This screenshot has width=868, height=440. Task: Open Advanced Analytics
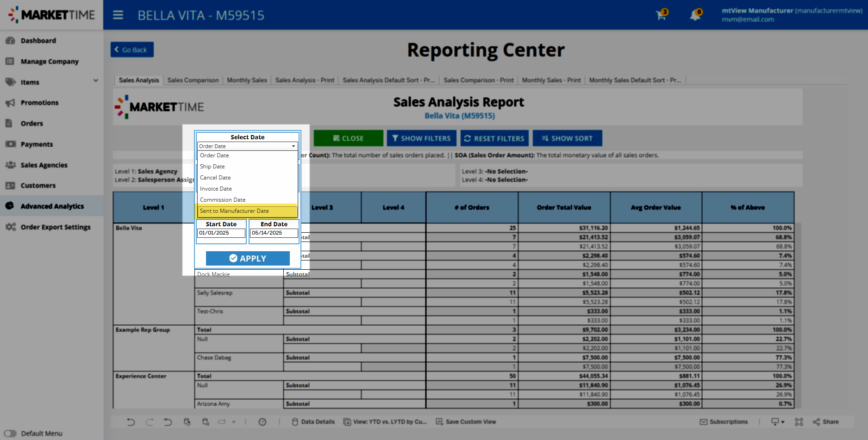click(x=52, y=206)
